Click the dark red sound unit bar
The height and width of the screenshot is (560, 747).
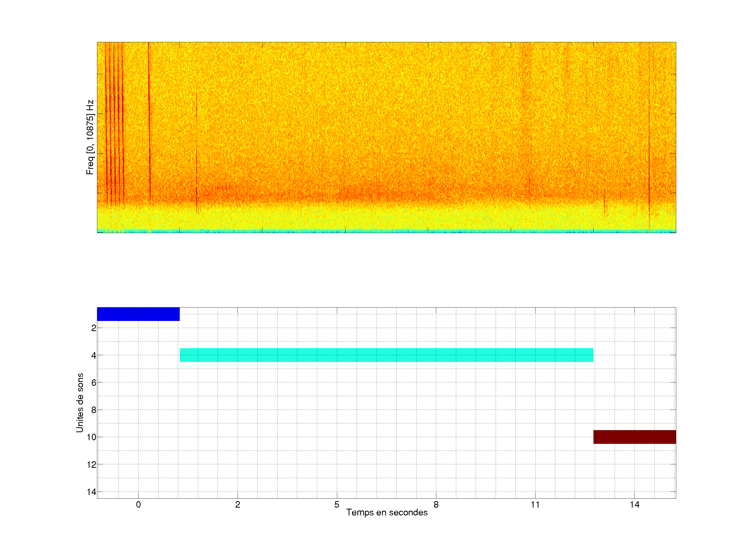[634, 437]
